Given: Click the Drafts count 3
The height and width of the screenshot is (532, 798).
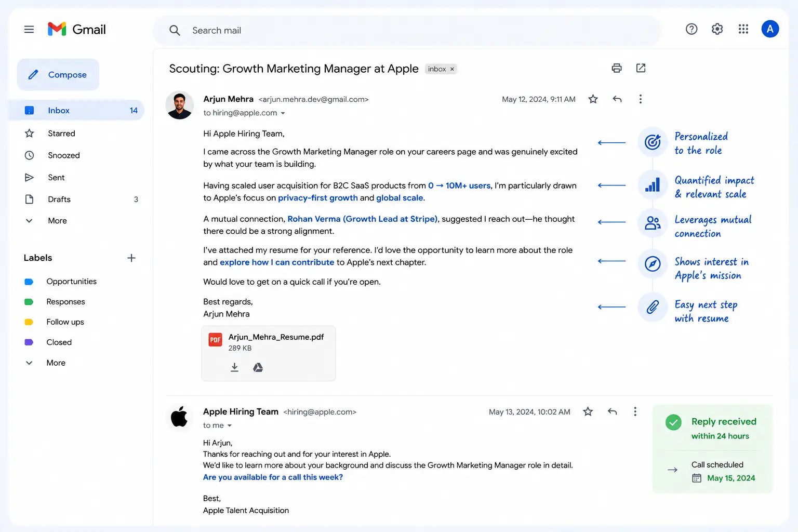Looking at the screenshot, I should tap(136, 199).
